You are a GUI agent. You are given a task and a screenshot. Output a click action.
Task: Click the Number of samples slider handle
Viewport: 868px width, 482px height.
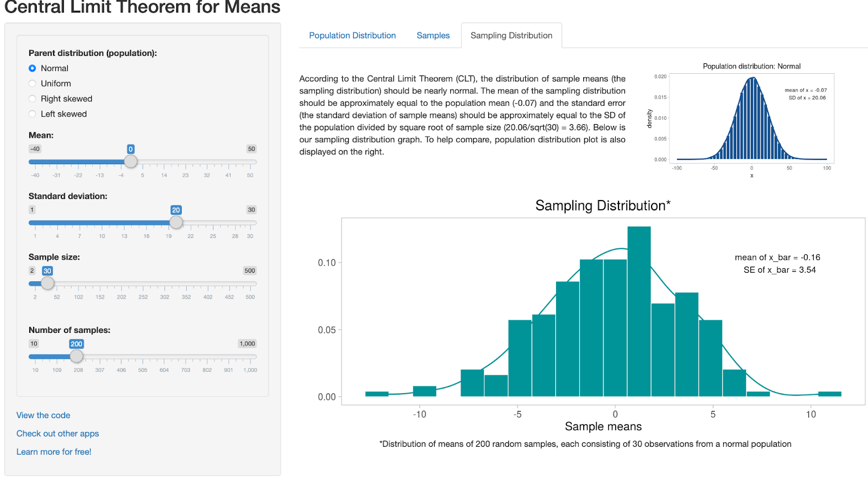click(x=76, y=356)
